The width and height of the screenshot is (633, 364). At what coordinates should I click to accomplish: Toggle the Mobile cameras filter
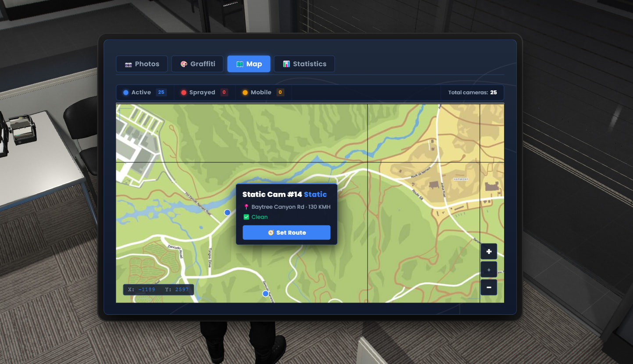pos(263,93)
